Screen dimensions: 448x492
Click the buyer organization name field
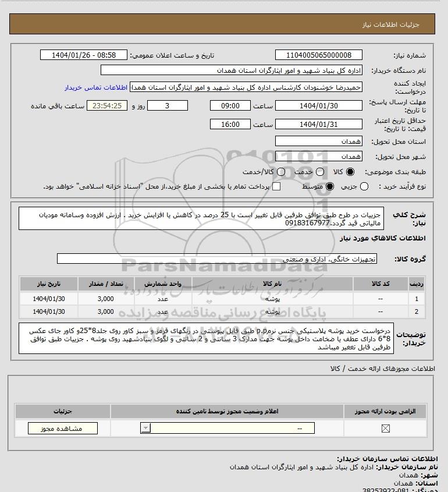click(232, 70)
